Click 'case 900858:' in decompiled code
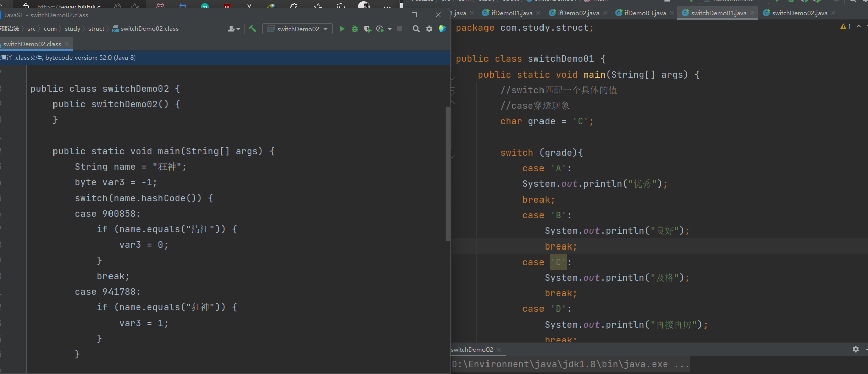 click(x=107, y=214)
